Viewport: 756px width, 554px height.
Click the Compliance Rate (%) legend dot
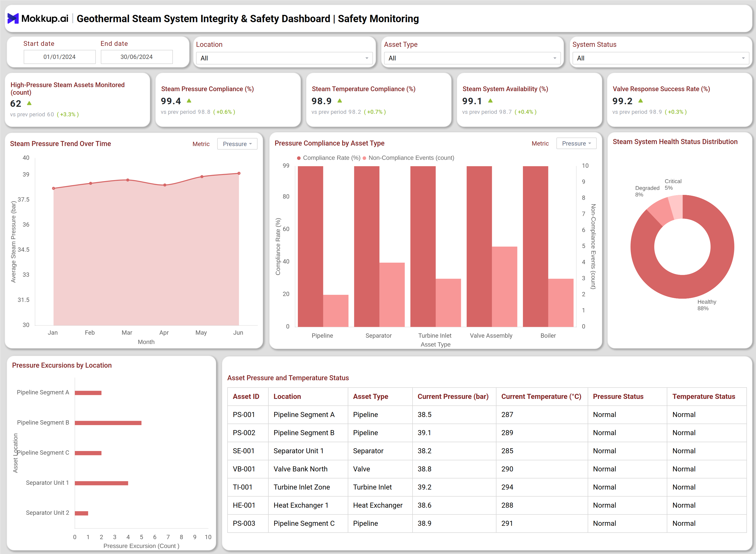299,158
